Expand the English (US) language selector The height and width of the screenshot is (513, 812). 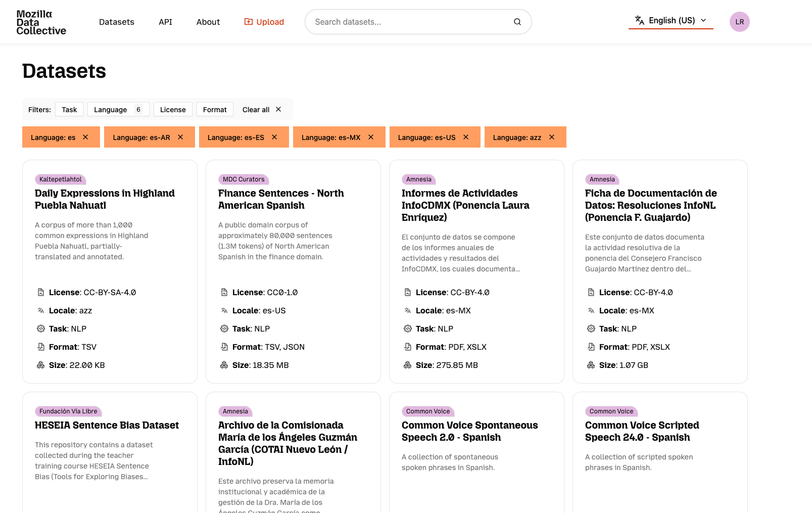(x=671, y=20)
